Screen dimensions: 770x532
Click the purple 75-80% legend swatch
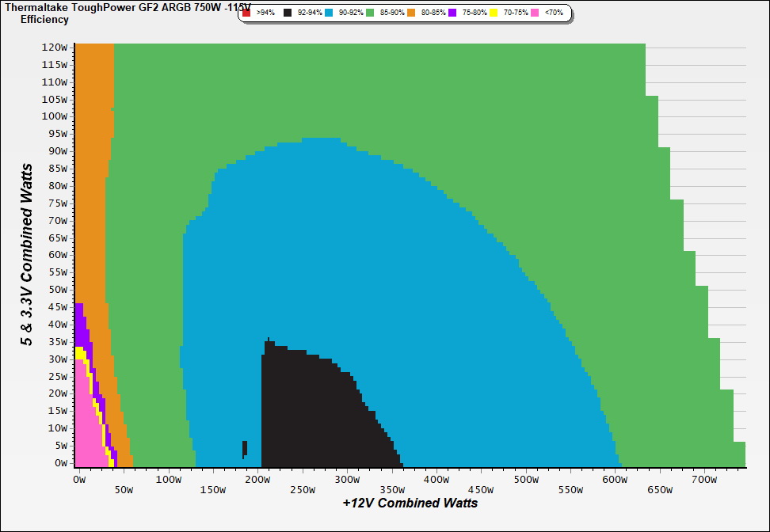tap(452, 13)
